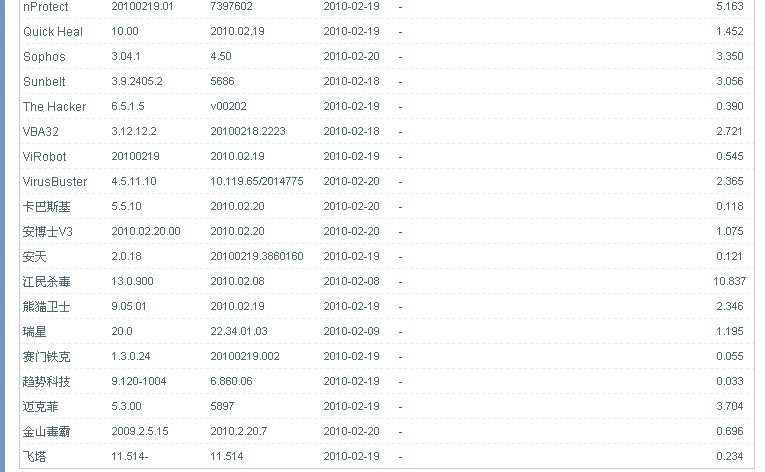The width and height of the screenshot is (765, 472).
Task: Click VBA32 signature 20100218.2223
Action: tap(248, 131)
